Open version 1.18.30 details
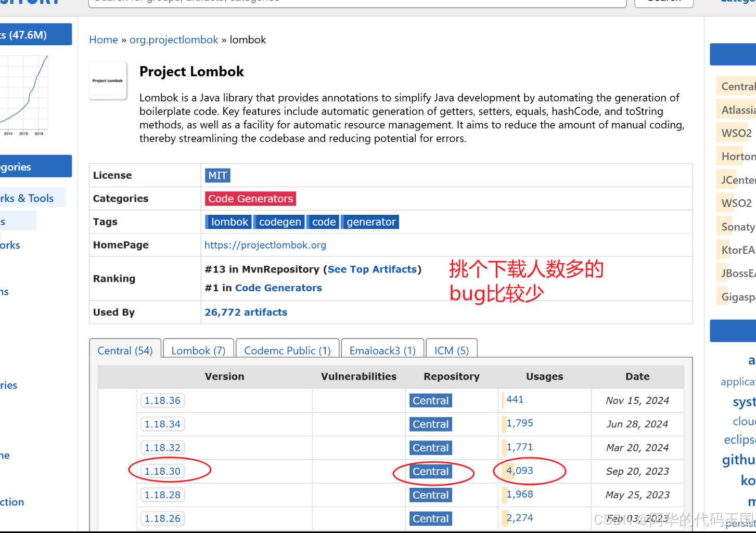 click(162, 471)
